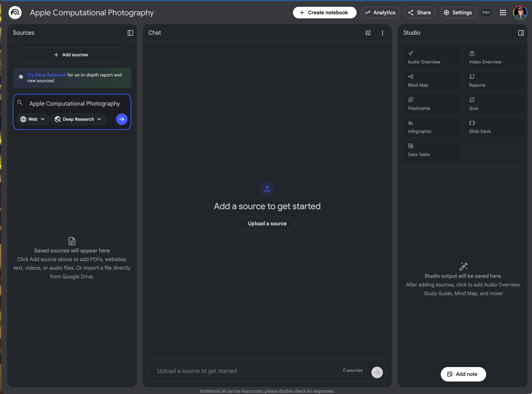Expand the Deep Research mode dropdown
532x394 pixels.
(78, 119)
